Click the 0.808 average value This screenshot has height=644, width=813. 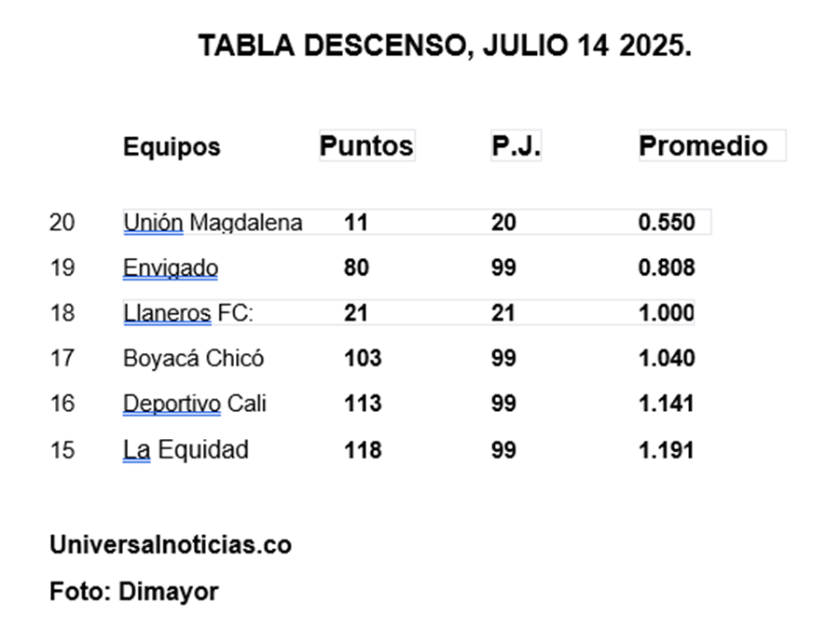tap(667, 267)
